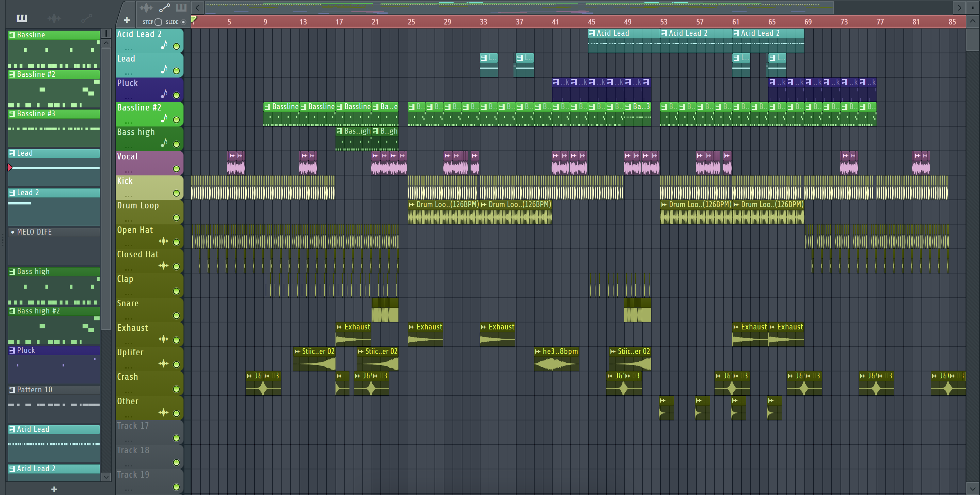
Task: Mute the Drum Loop track
Action: 177,218
